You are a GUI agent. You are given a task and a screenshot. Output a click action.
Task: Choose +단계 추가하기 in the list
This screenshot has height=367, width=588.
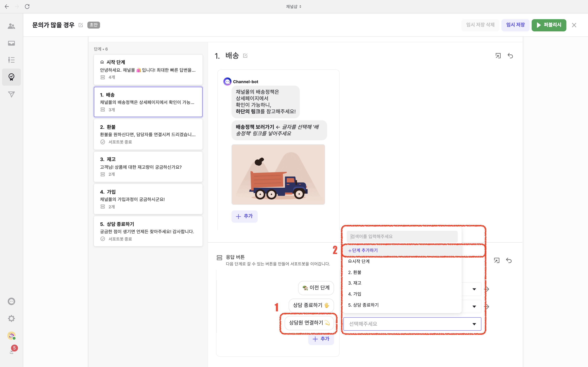363,250
